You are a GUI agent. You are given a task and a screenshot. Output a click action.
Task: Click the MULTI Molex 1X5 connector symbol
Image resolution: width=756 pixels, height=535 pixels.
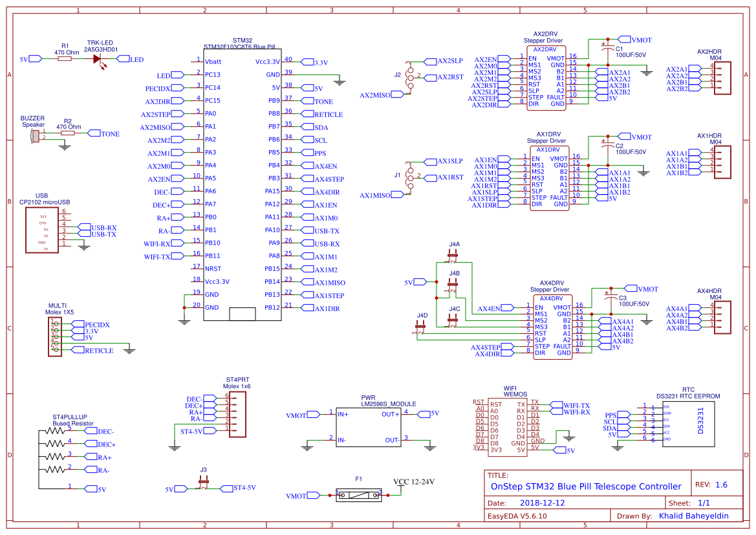tap(55, 337)
